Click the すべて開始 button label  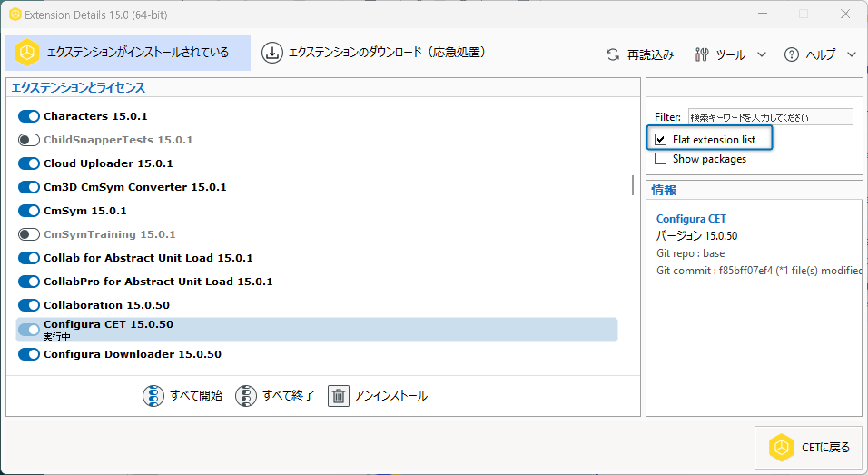coord(196,396)
